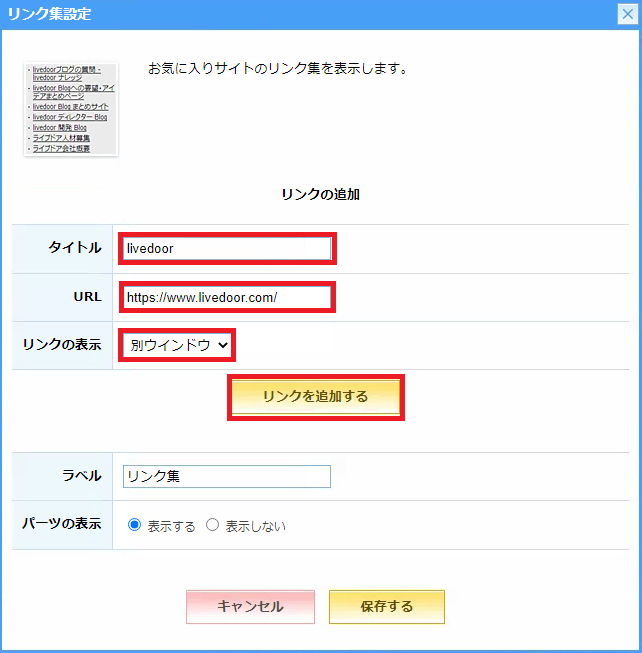Select the 表示する radio button
642x653 pixels.
(134, 525)
